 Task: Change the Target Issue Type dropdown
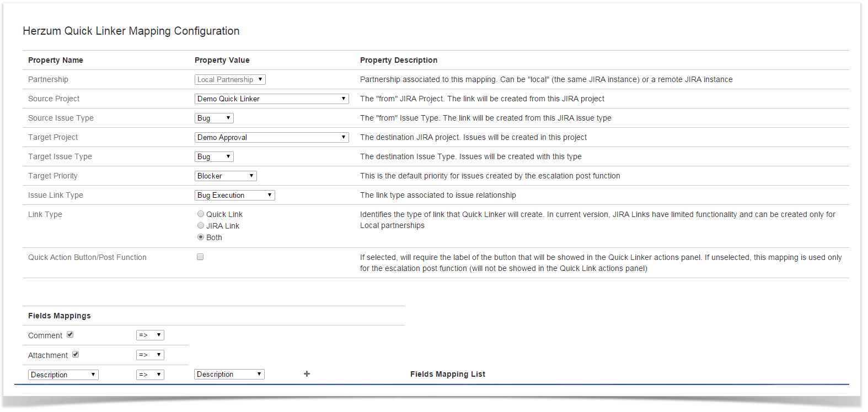coord(214,156)
